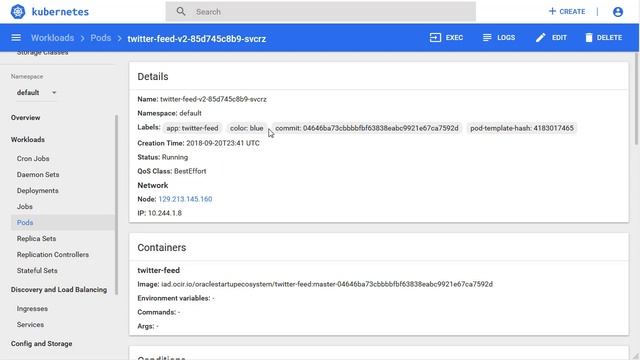
Task: Select Discovery and Load Balancing section
Action: click(x=59, y=289)
